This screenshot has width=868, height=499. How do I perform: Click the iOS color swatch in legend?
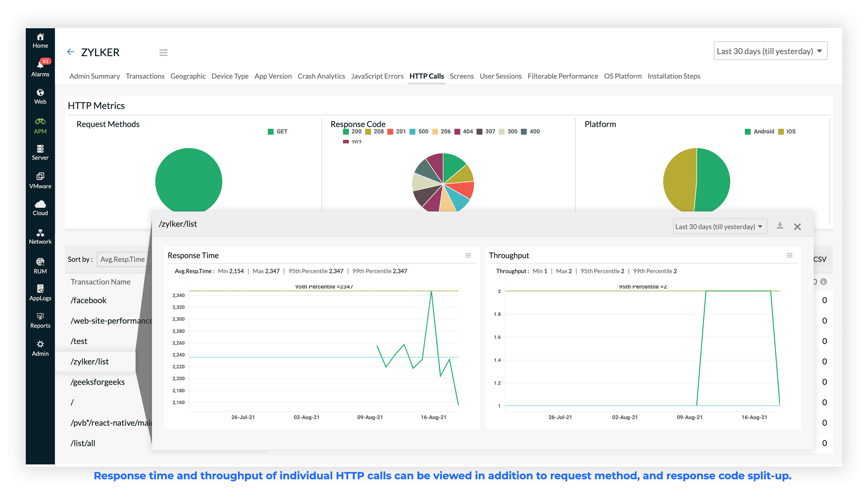point(781,132)
